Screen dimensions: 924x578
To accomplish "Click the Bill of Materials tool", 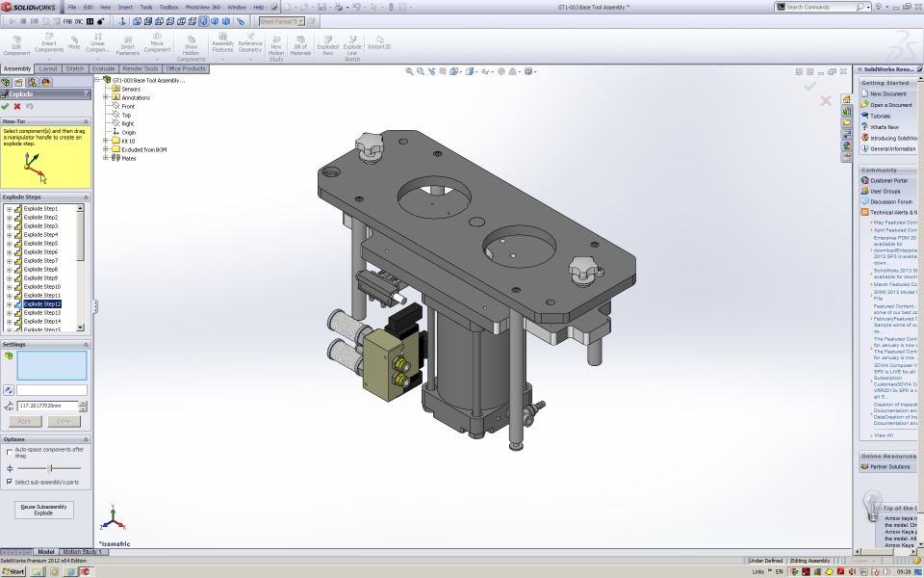I will coord(300,45).
